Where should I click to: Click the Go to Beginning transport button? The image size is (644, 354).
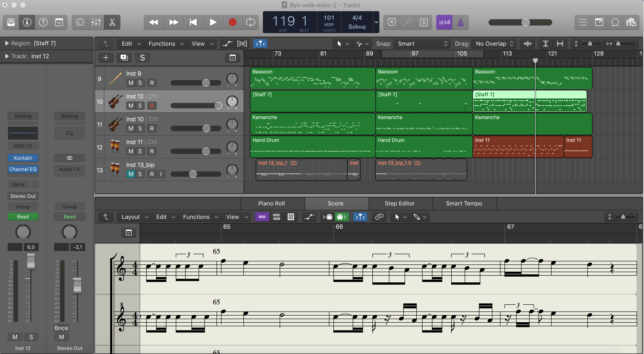193,22
